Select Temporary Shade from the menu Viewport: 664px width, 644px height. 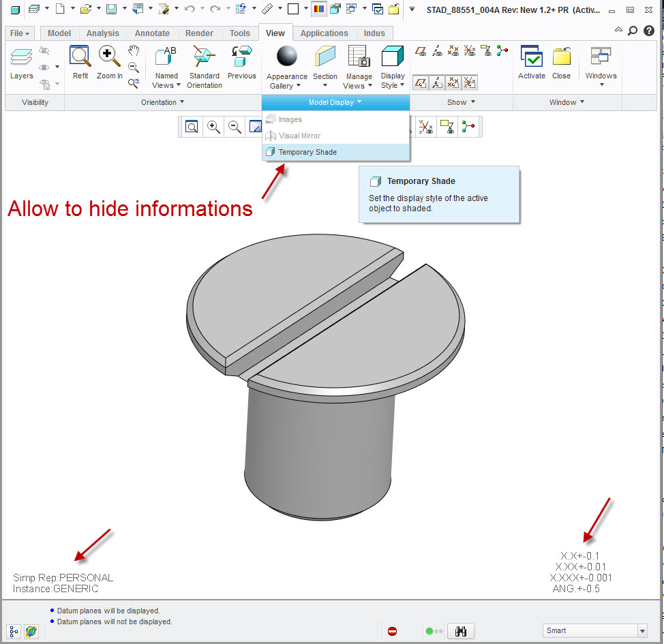(307, 152)
